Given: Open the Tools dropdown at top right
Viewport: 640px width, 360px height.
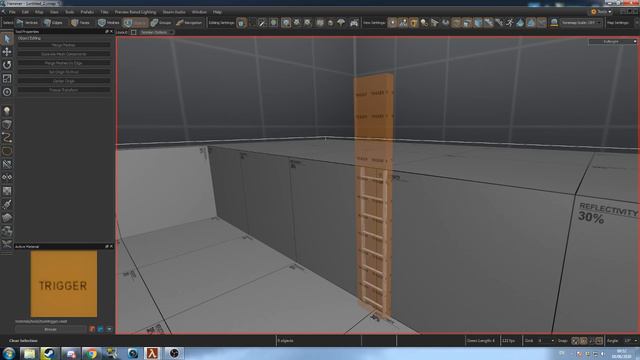Looking at the screenshot, I should point(601,12).
